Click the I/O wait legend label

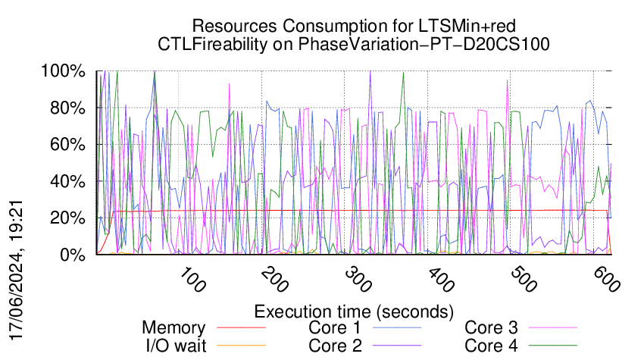(x=177, y=346)
